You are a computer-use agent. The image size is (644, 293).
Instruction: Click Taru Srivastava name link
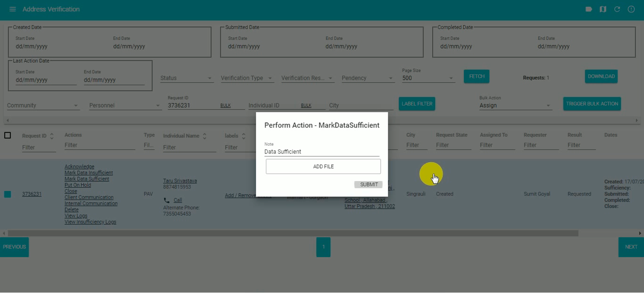point(180,181)
